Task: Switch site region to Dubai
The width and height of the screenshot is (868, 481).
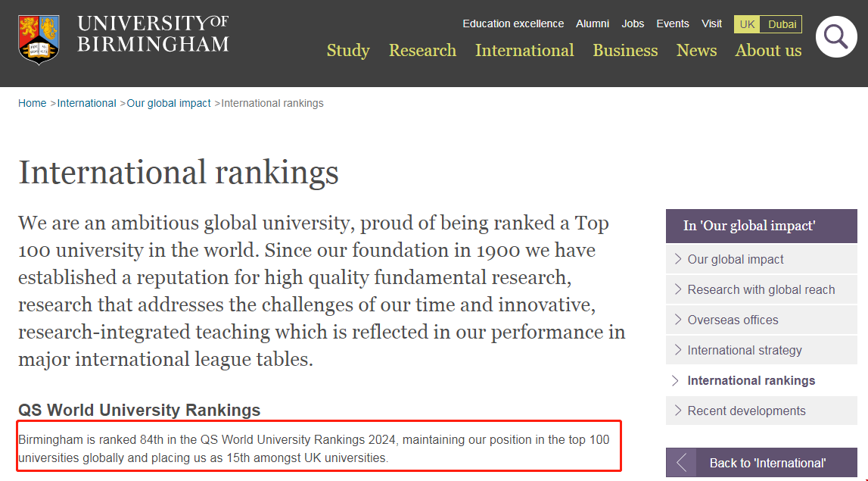Action: pos(782,24)
